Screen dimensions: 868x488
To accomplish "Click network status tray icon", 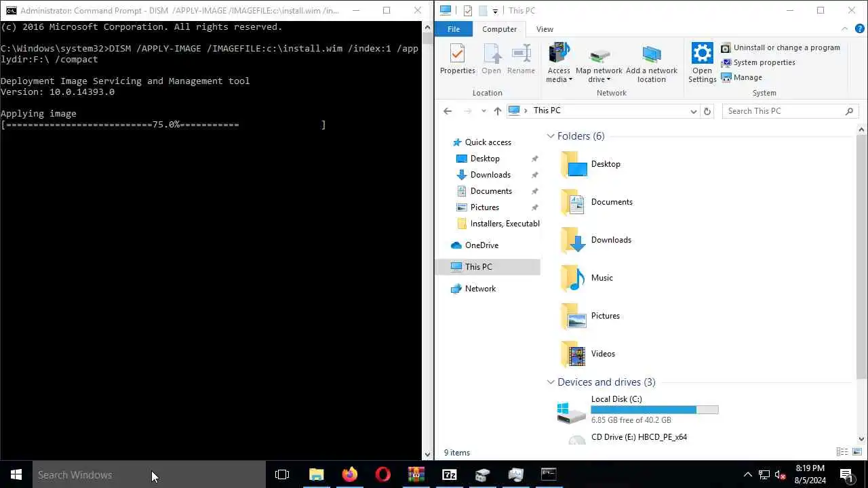I will [x=764, y=474].
